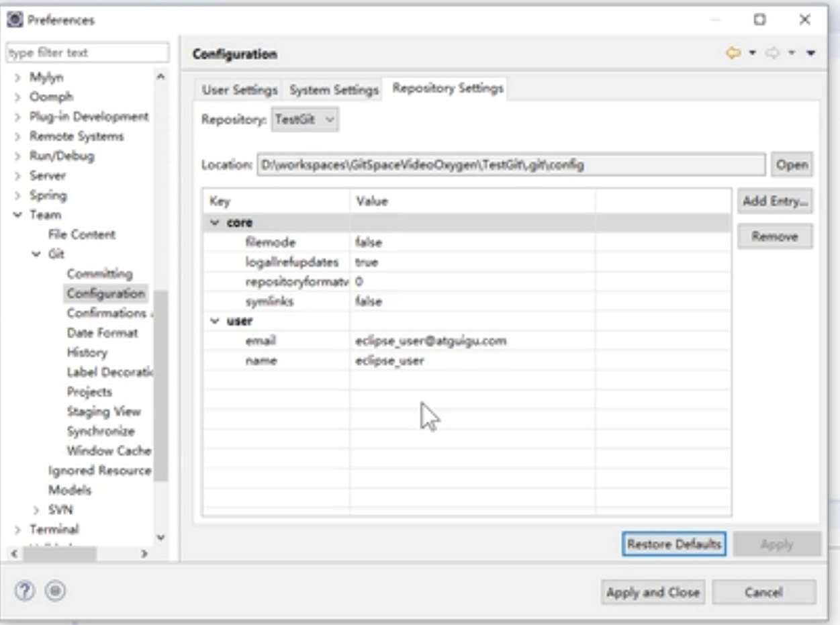840x625 pixels.
Task: Select Window Cache under Git
Action: click(x=109, y=450)
